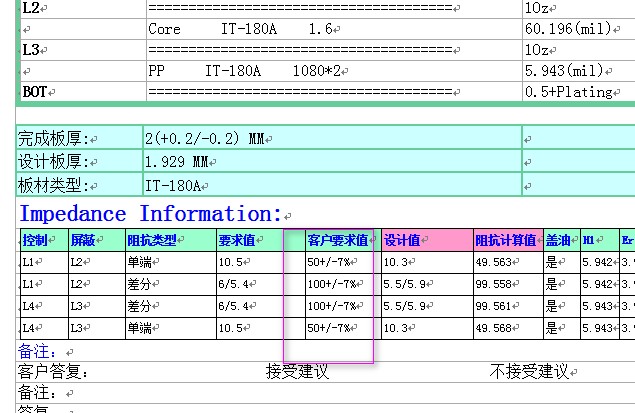Click the '板材类型:' label
Viewport: 635px width, 413px height.
pos(53,185)
